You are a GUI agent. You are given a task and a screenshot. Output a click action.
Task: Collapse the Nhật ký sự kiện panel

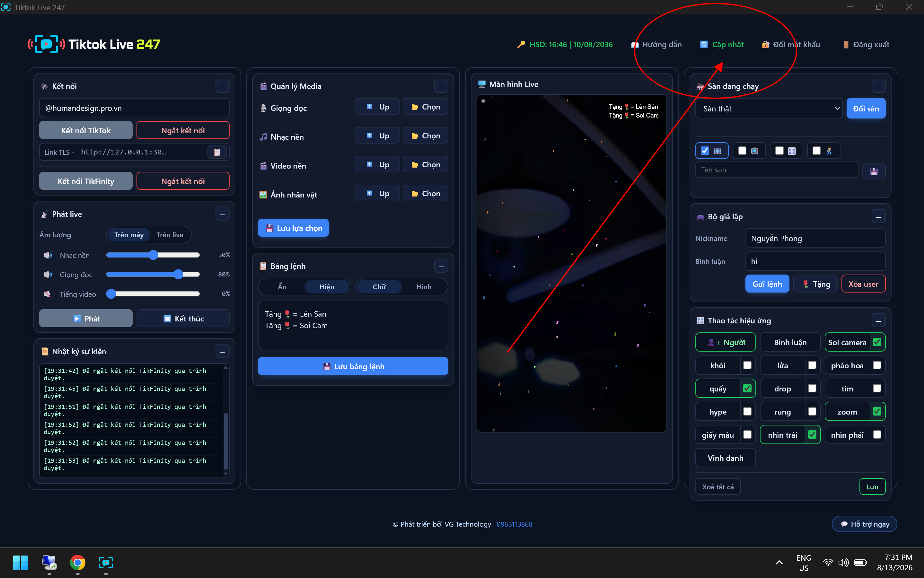223,352
